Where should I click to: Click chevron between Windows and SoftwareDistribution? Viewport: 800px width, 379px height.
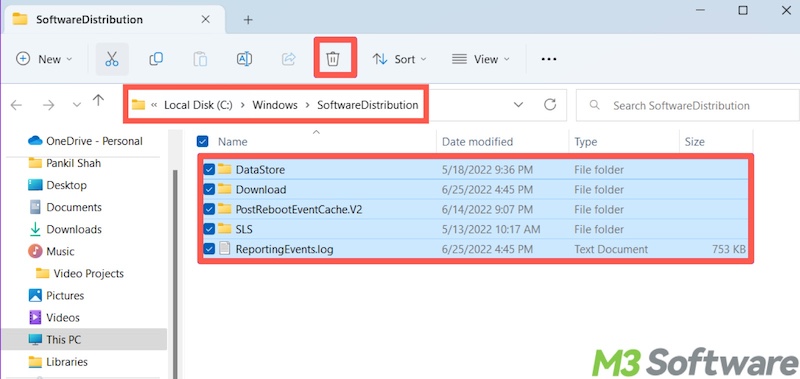tap(308, 105)
